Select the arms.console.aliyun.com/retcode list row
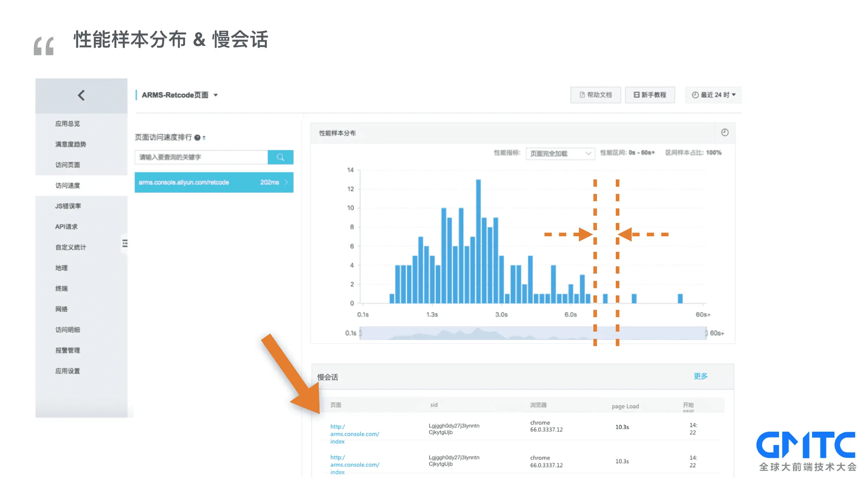Viewport: 868px width, 487px height. click(214, 182)
